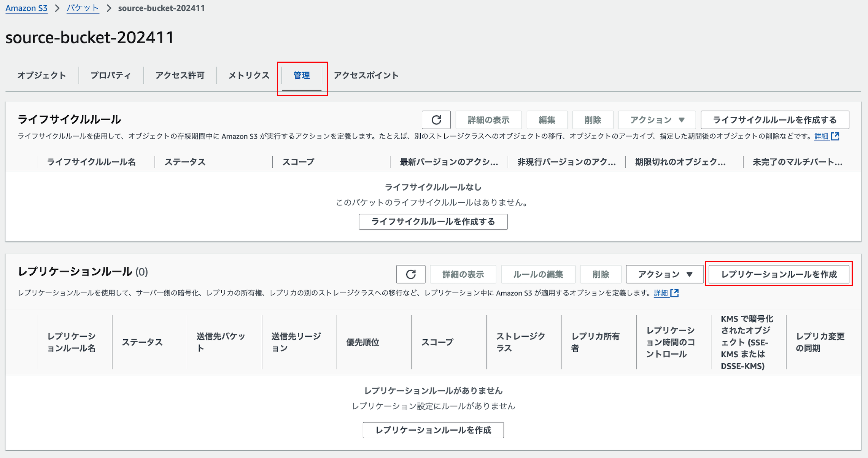
Task: Expand replication アクション dropdown
Action: pos(665,274)
